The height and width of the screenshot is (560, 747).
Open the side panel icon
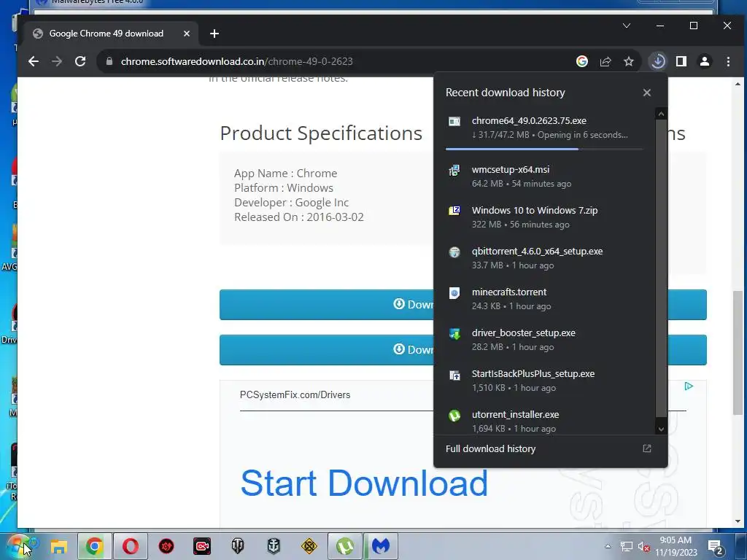681,61
